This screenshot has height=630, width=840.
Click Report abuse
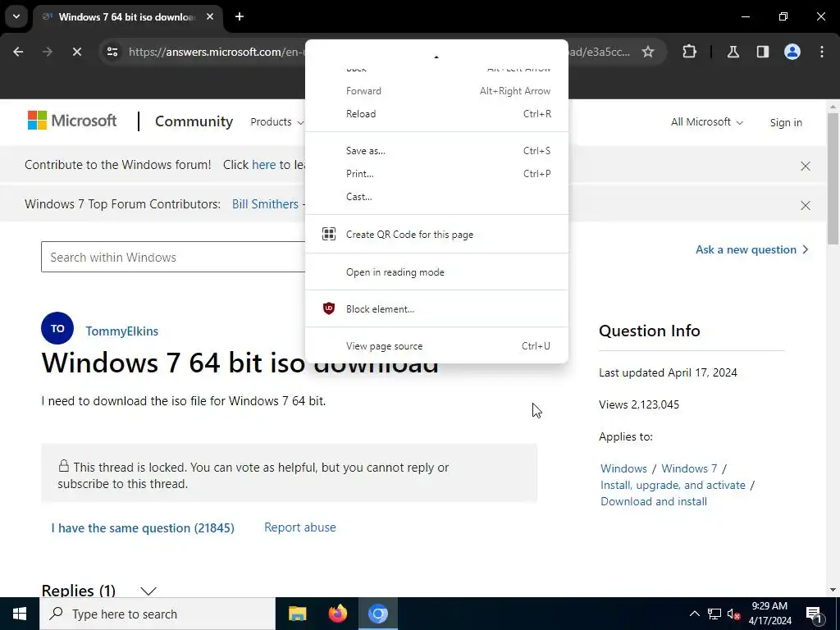tap(300, 527)
